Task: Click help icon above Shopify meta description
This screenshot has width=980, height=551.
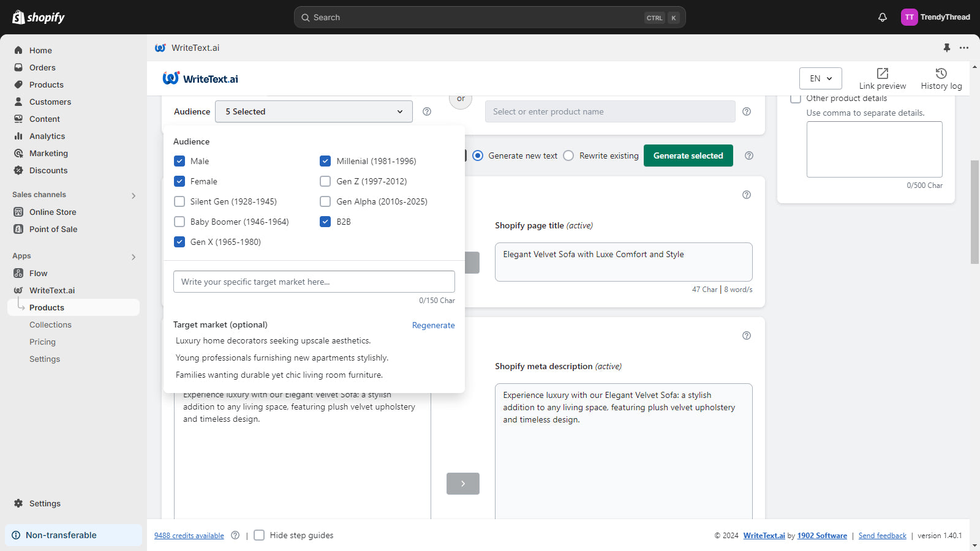Action: click(747, 335)
